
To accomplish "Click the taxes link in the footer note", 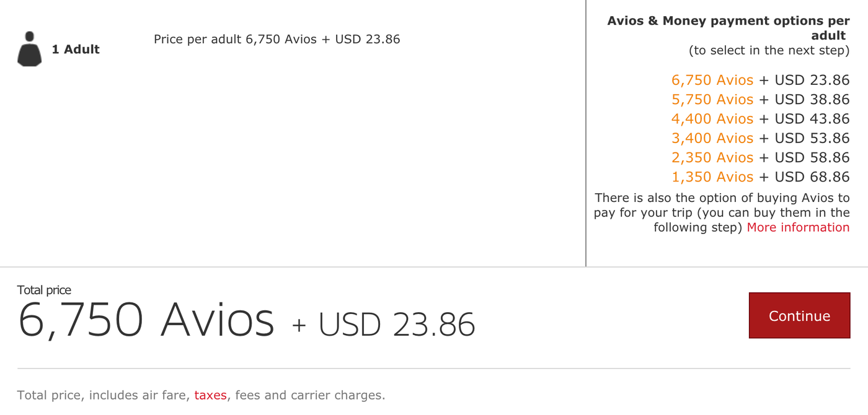I will coord(210,395).
